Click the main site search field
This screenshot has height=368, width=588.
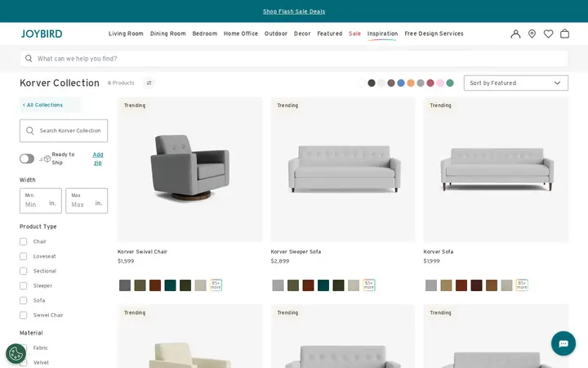tap(294, 58)
